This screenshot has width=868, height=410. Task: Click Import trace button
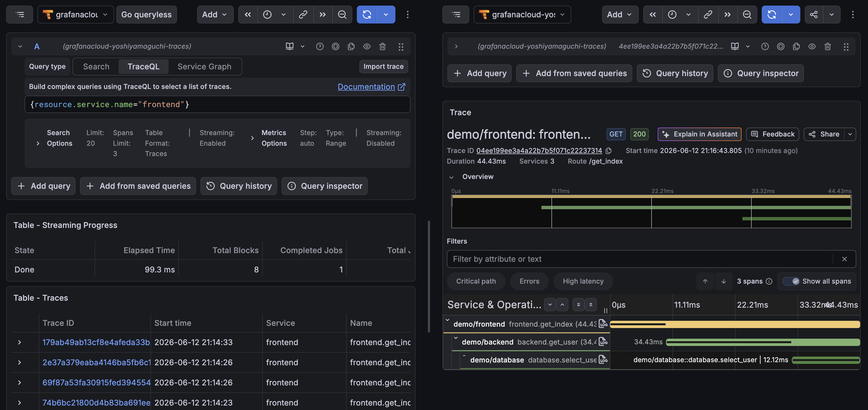tap(383, 66)
